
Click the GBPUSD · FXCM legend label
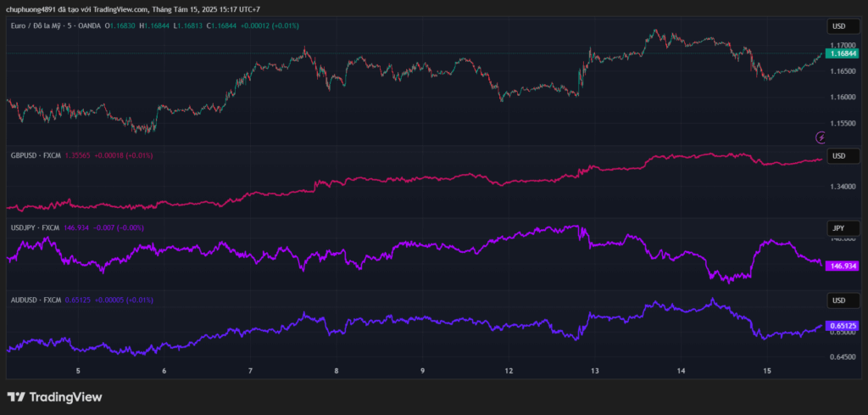pyautogui.click(x=36, y=155)
